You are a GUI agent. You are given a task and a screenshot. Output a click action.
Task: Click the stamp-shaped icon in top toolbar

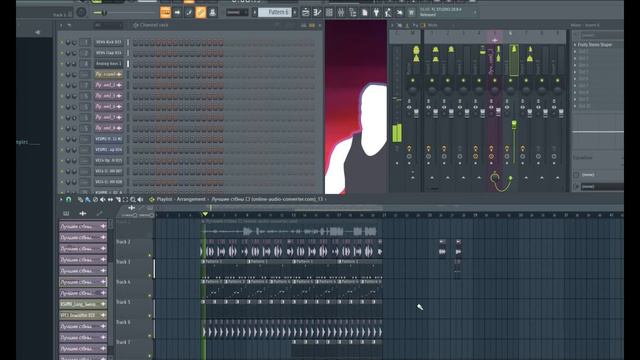(x=212, y=13)
